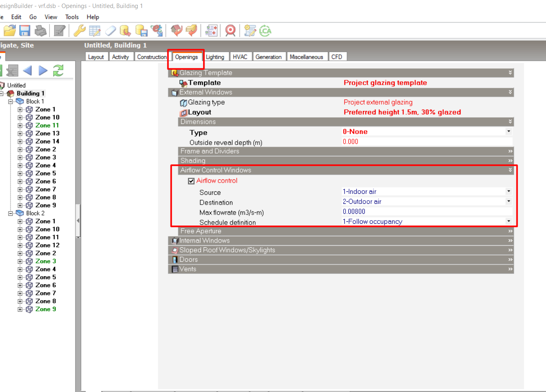Open the LCA tool icon

tap(265, 31)
